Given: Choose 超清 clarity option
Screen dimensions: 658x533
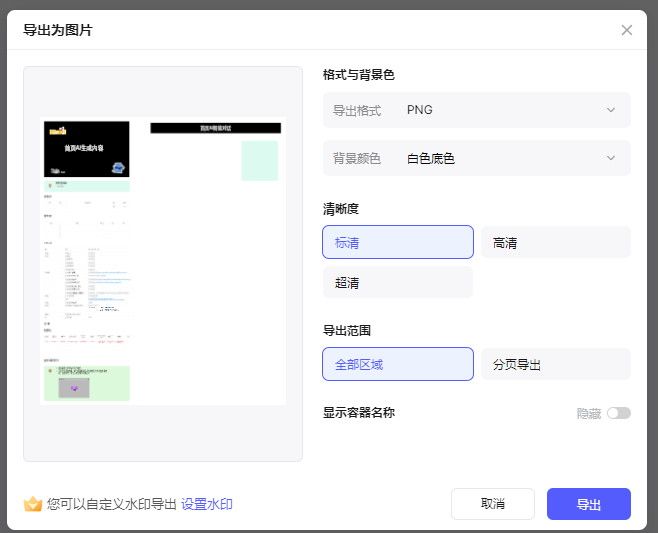Looking at the screenshot, I should (x=397, y=282).
